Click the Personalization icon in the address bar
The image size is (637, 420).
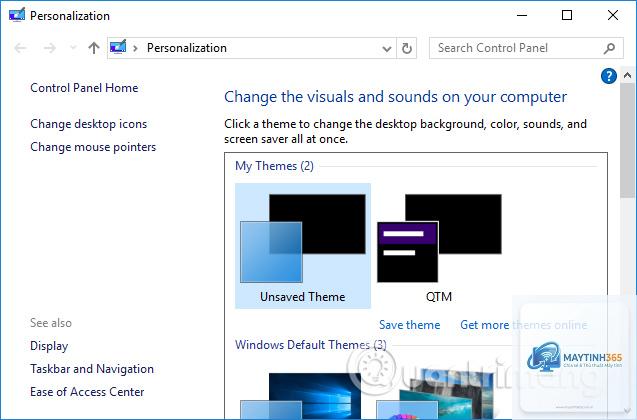pos(118,48)
